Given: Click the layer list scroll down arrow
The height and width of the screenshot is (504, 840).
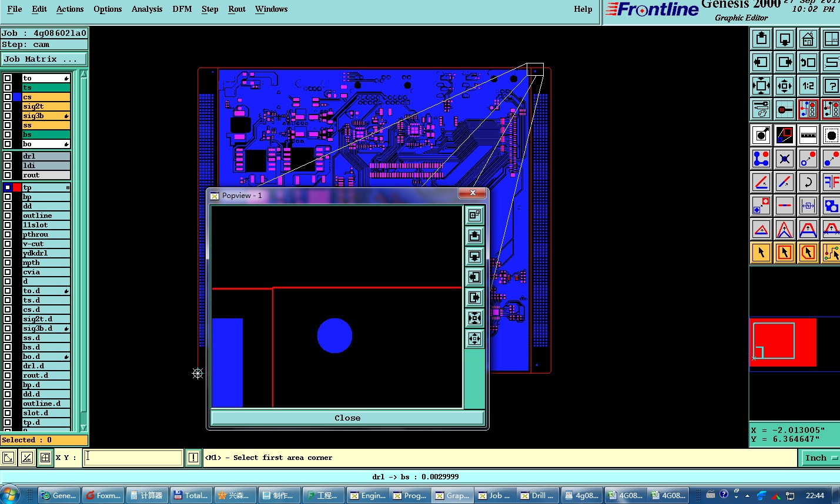Looking at the screenshot, I should 83,428.
